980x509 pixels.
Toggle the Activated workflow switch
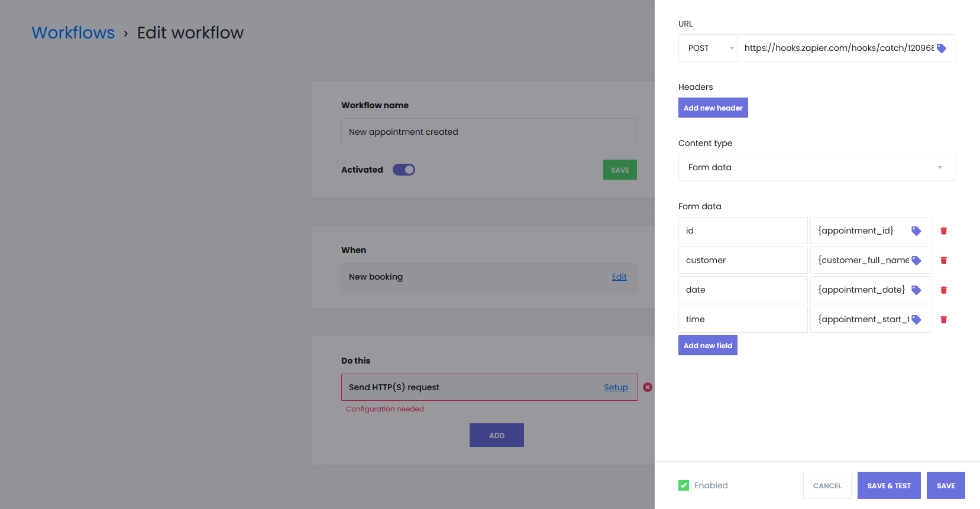point(404,170)
